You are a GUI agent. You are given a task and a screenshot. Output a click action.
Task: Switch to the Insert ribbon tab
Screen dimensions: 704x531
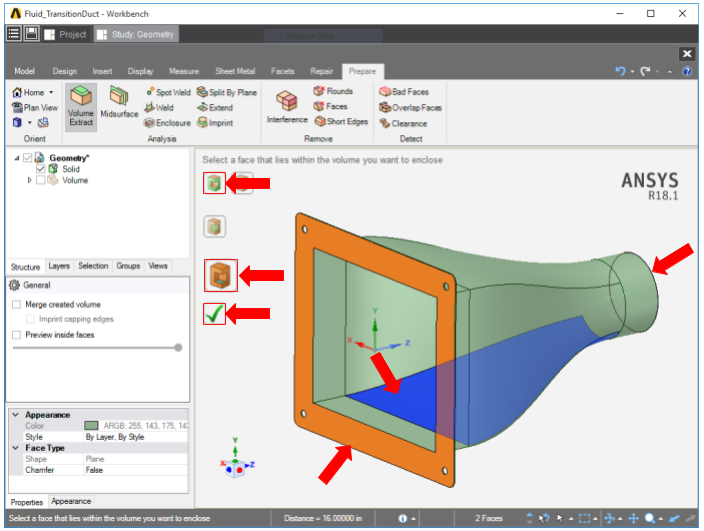102,71
